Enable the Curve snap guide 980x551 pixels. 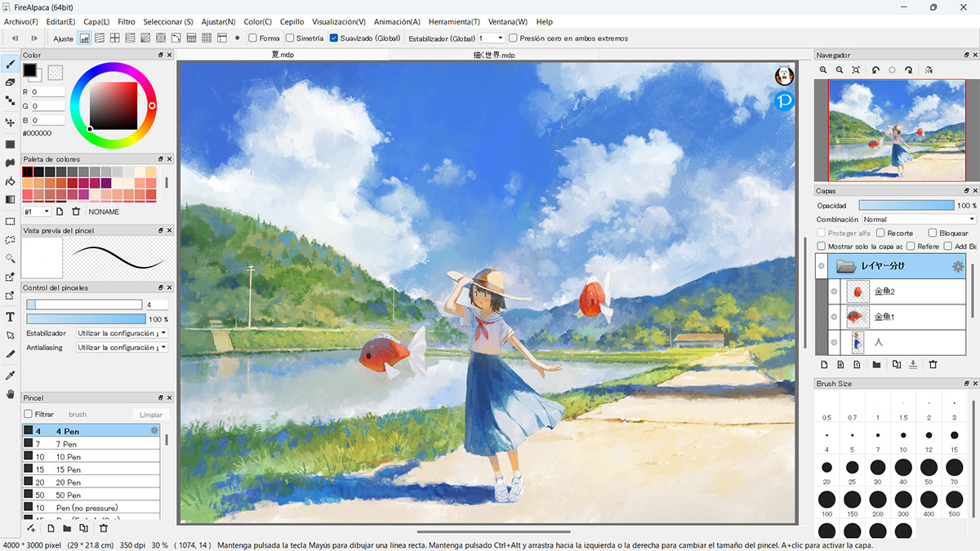(176, 38)
